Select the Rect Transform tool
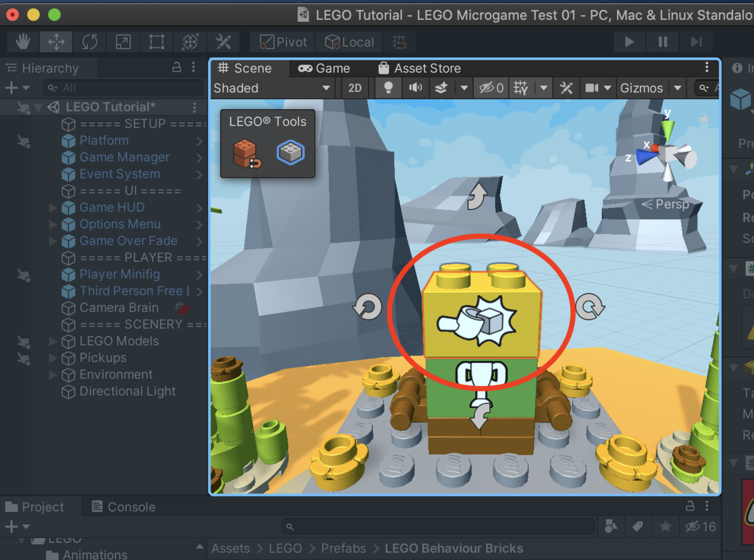Viewport: 754px width, 560px height. (156, 42)
